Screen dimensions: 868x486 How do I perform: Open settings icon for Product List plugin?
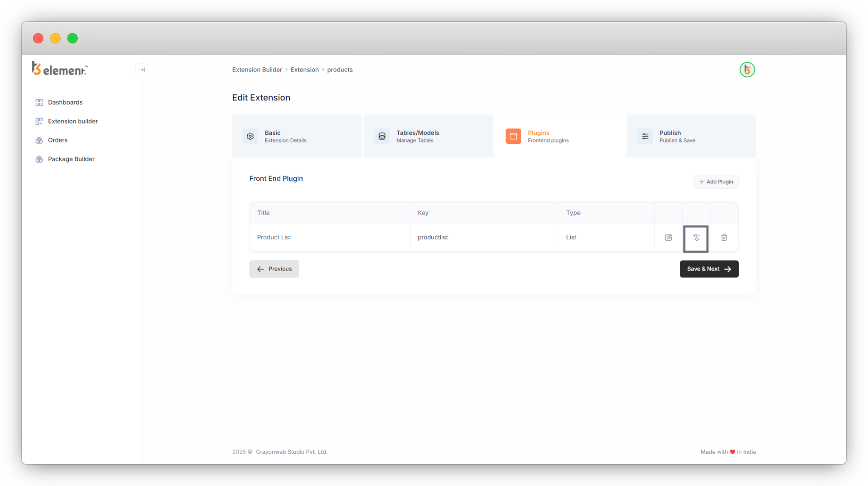[696, 238]
